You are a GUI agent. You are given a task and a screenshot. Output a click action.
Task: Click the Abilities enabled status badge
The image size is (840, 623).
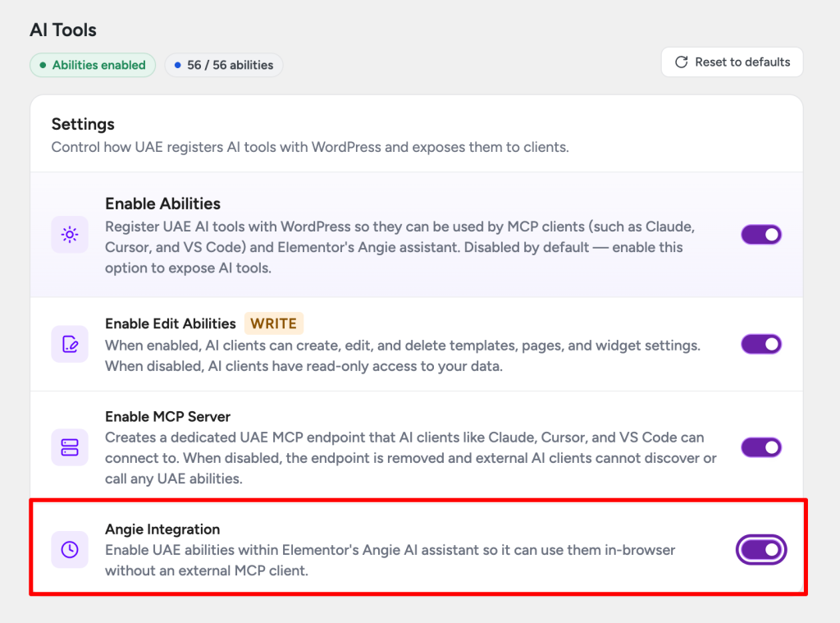click(x=93, y=65)
